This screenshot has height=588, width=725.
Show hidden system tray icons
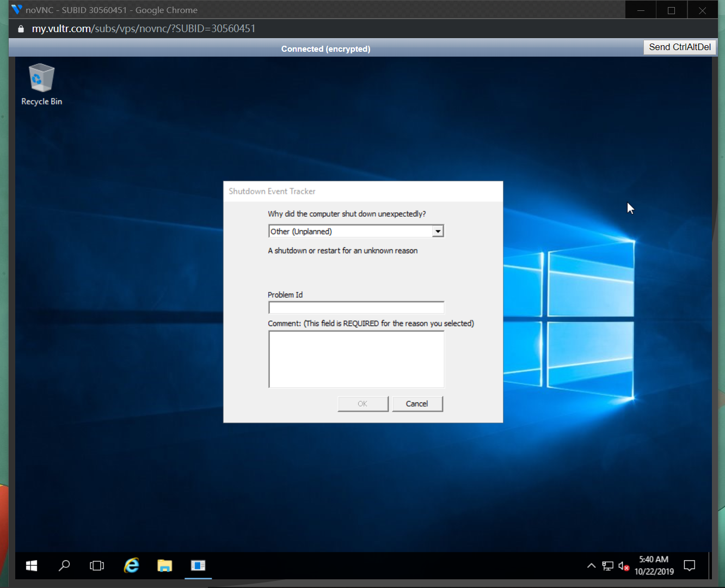coord(591,566)
